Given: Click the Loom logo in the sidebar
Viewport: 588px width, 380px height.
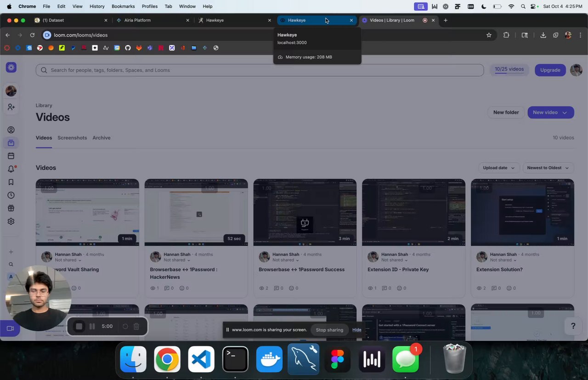Looking at the screenshot, I should (11, 68).
